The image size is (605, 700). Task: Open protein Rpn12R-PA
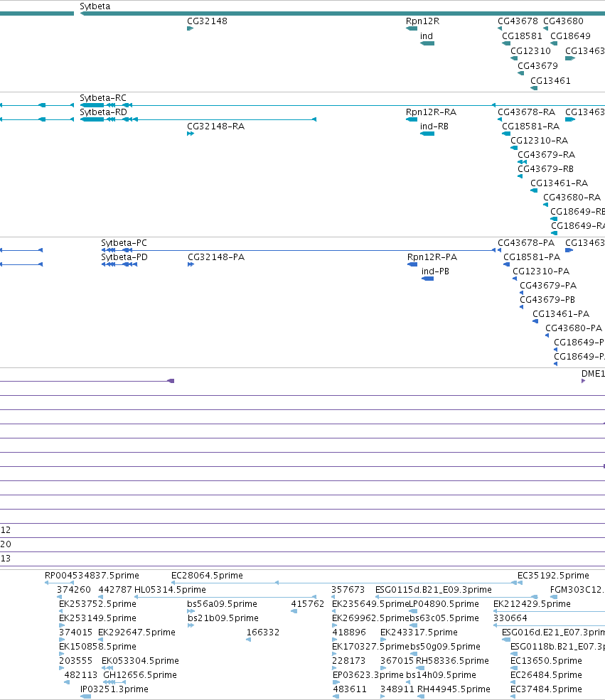pyautogui.click(x=432, y=257)
